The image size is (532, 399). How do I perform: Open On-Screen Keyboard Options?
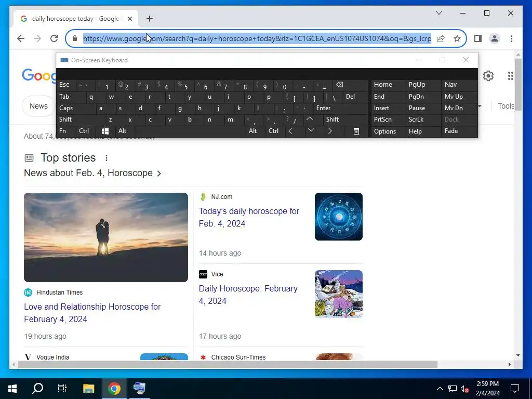click(388, 131)
